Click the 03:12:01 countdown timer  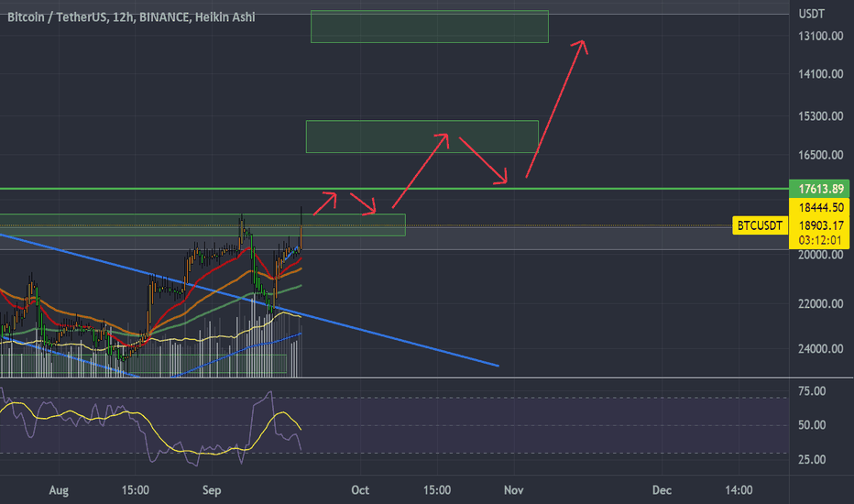pyautogui.click(x=819, y=240)
